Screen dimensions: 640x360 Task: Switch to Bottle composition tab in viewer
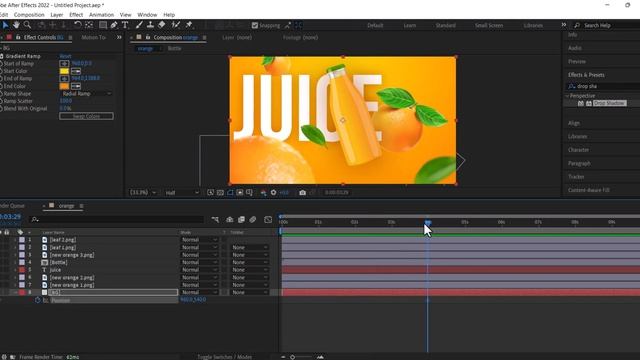[x=174, y=48]
